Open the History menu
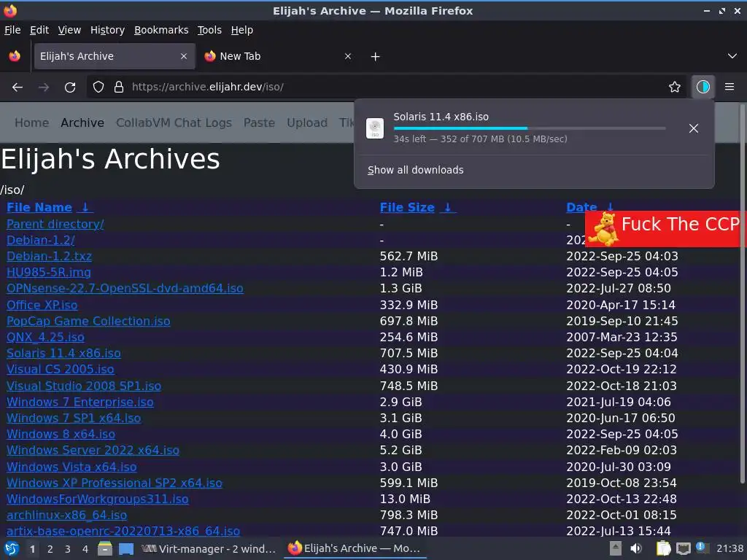The height and width of the screenshot is (560, 747). [108, 30]
